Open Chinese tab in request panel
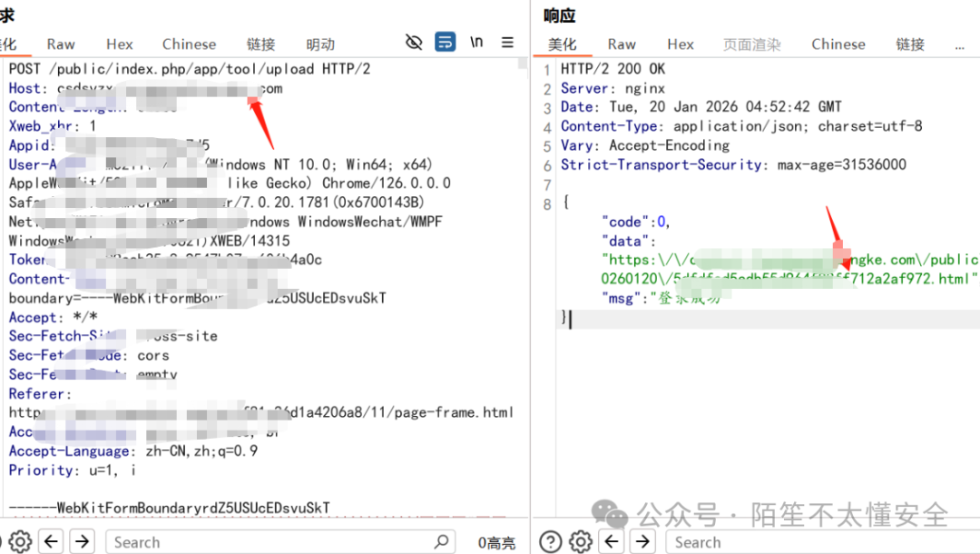Image resolution: width=980 pixels, height=554 pixels. 190,45
